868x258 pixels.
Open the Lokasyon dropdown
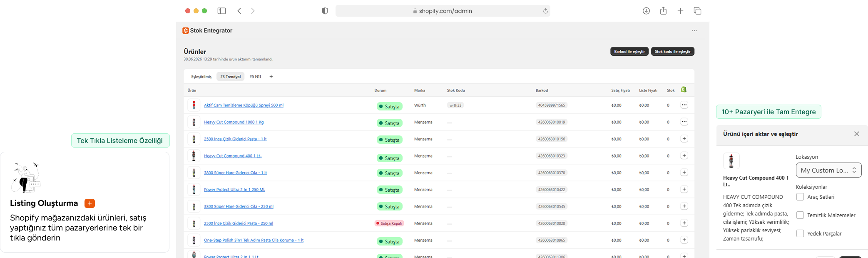click(x=828, y=170)
